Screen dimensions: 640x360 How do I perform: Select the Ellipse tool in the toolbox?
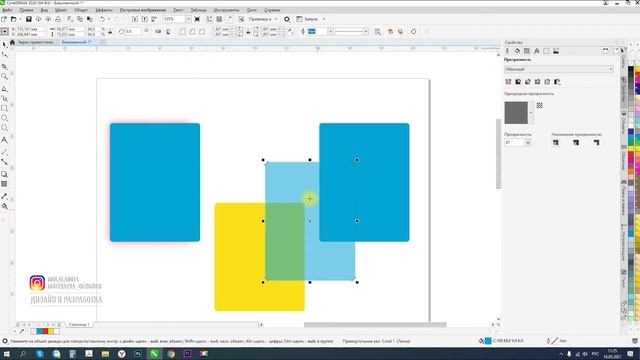[x=4, y=118]
